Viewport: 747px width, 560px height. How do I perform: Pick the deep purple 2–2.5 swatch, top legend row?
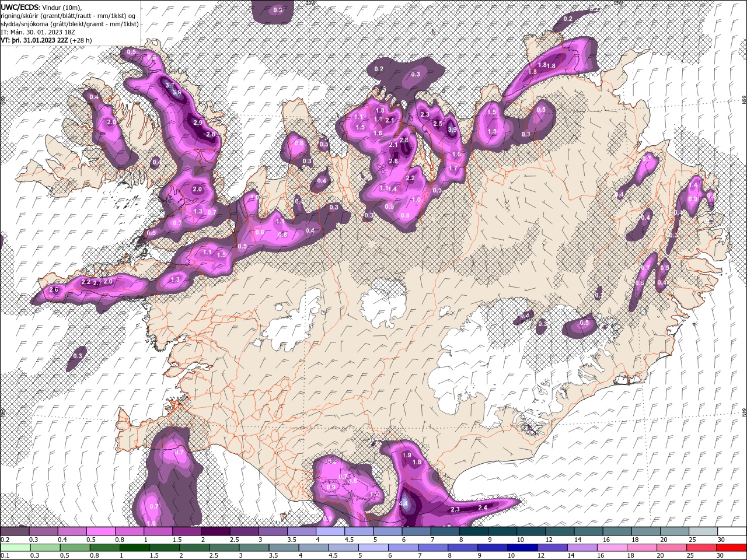(215, 531)
